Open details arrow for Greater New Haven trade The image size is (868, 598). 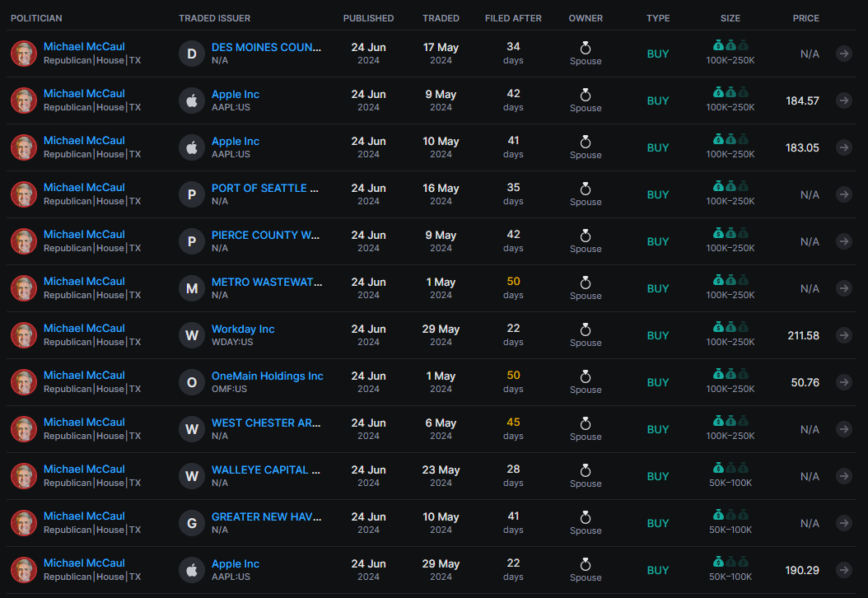(843, 523)
